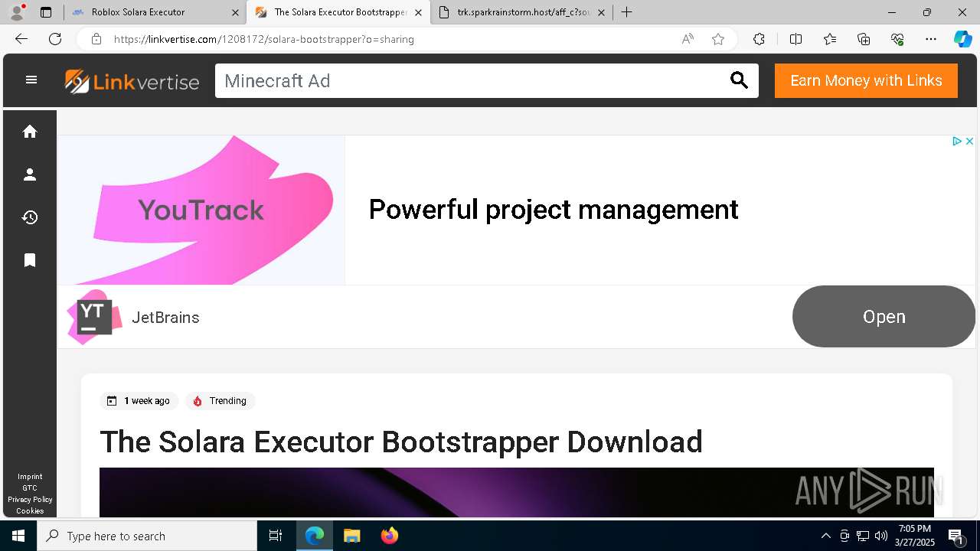The height and width of the screenshot is (551, 980).
Task: Open the Favorites list icon
Action: 830,39
